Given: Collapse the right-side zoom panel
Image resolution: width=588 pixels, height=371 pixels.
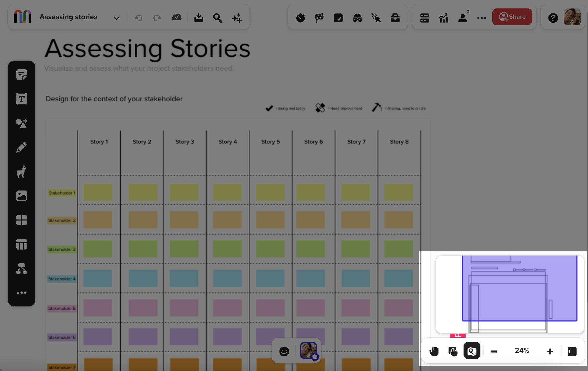Looking at the screenshot, I should (x=572, y=351).
